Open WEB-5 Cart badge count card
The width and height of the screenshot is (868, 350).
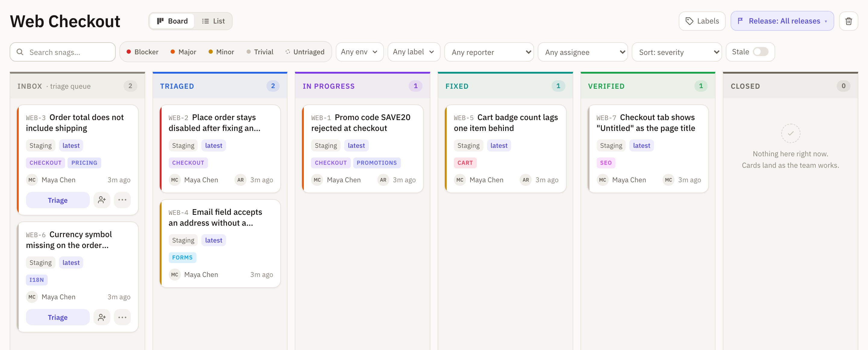pos(505,149)
